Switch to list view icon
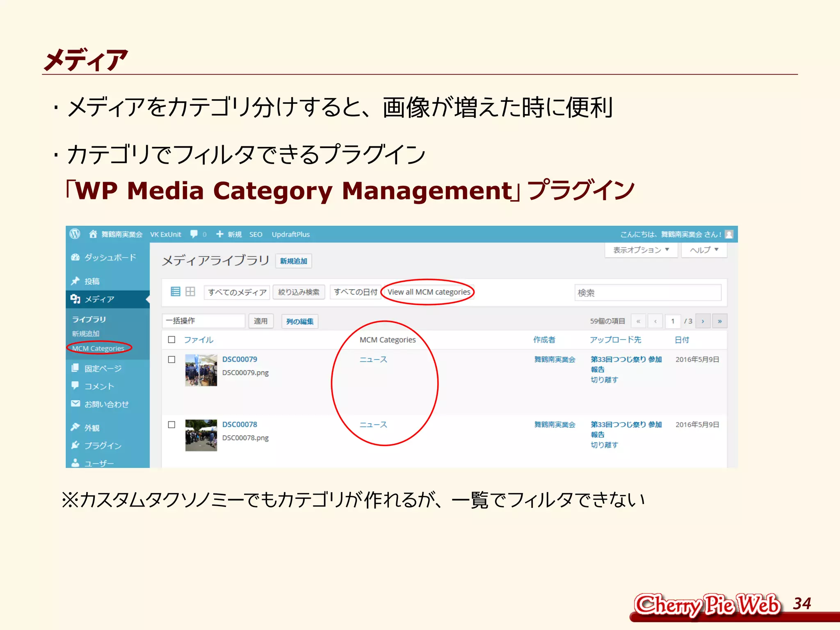Screen dimensions: 840x630 pyautogui.click(x=175, y=292)
